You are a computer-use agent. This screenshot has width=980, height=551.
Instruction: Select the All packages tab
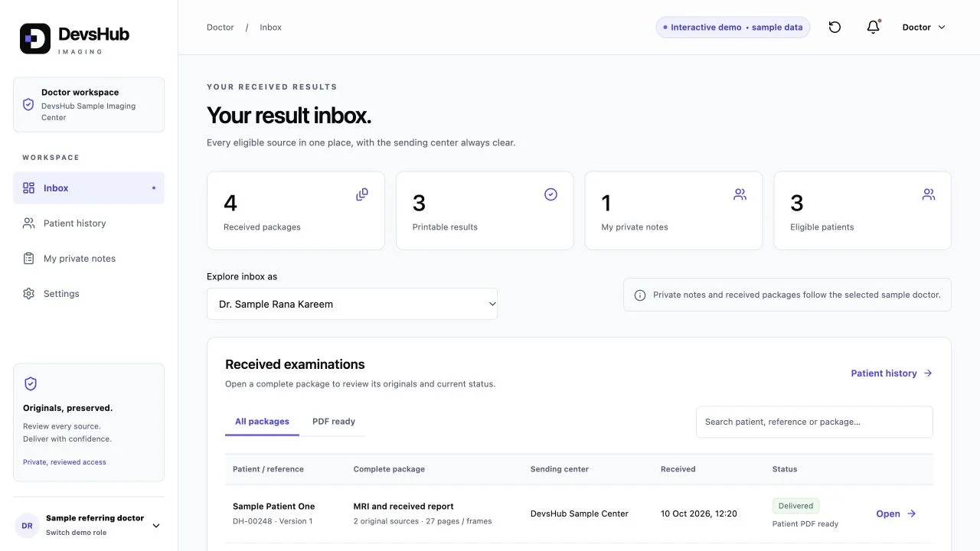(x=262, y=422)
